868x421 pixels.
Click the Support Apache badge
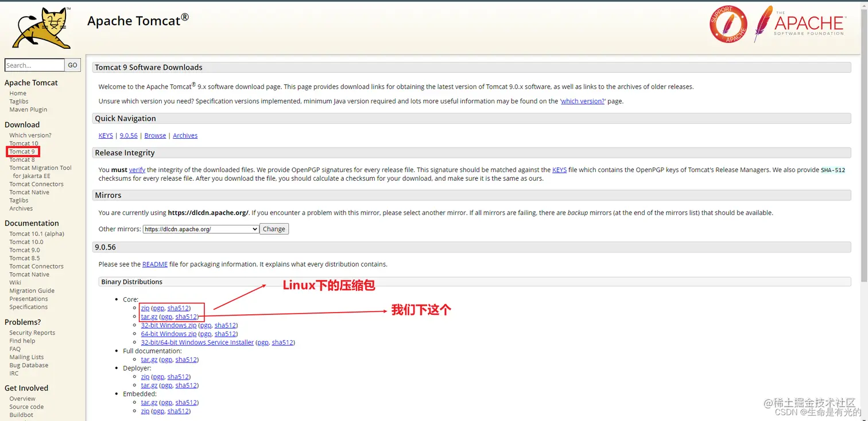[x=728, y=24]
